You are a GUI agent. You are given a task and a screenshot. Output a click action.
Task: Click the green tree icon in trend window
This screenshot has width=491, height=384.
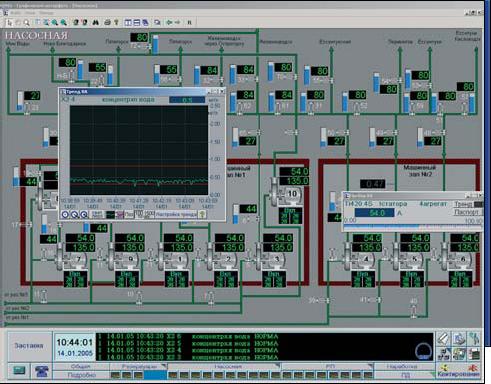(x=202, y=215)
